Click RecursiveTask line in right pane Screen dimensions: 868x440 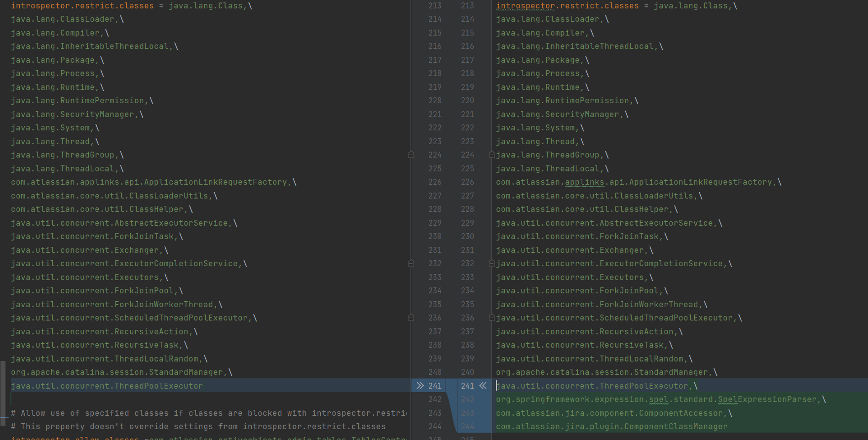point(584,345)
